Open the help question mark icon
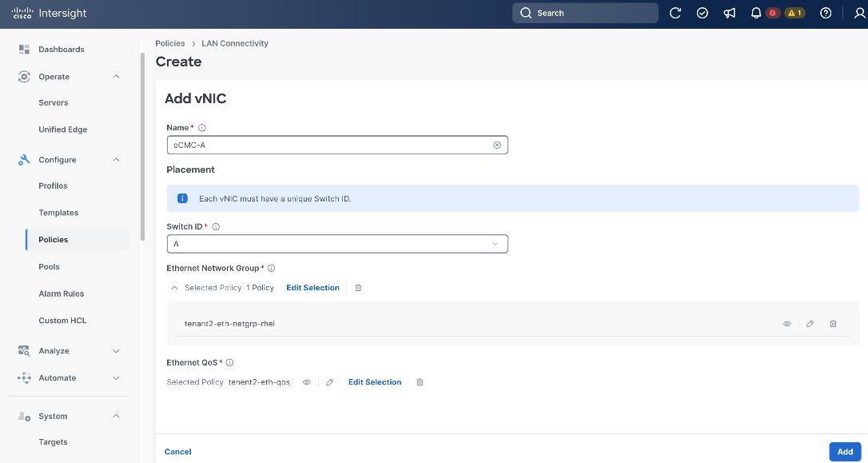 pos(826,14)
